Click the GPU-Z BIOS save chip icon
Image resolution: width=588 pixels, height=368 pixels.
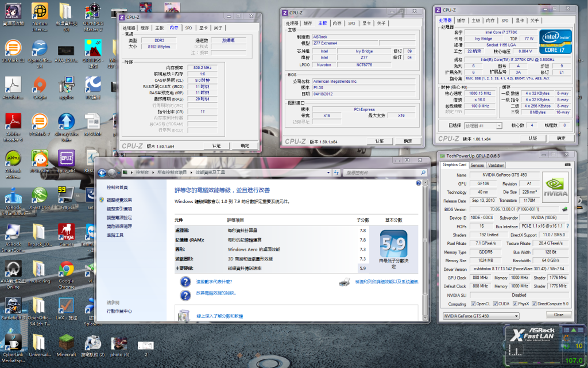[x=565, y=209]
